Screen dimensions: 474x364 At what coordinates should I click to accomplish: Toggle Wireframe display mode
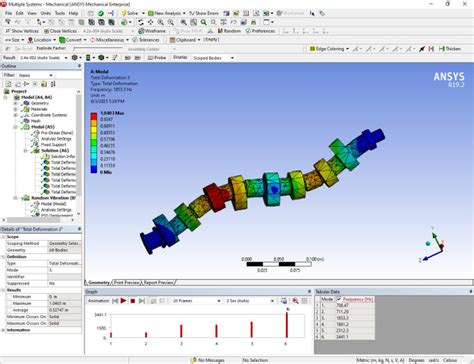point(152,31)
